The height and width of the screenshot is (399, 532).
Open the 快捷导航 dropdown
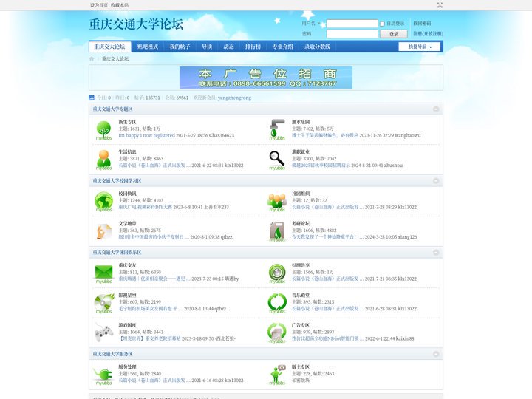(x=420, y=47)
